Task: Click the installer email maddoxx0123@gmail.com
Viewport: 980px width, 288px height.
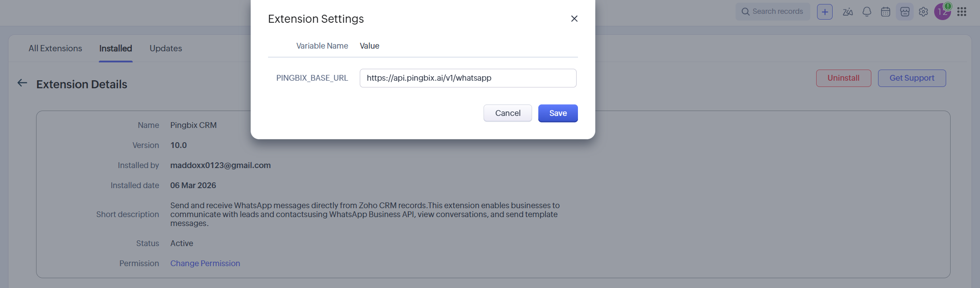Action: [220, 165]
